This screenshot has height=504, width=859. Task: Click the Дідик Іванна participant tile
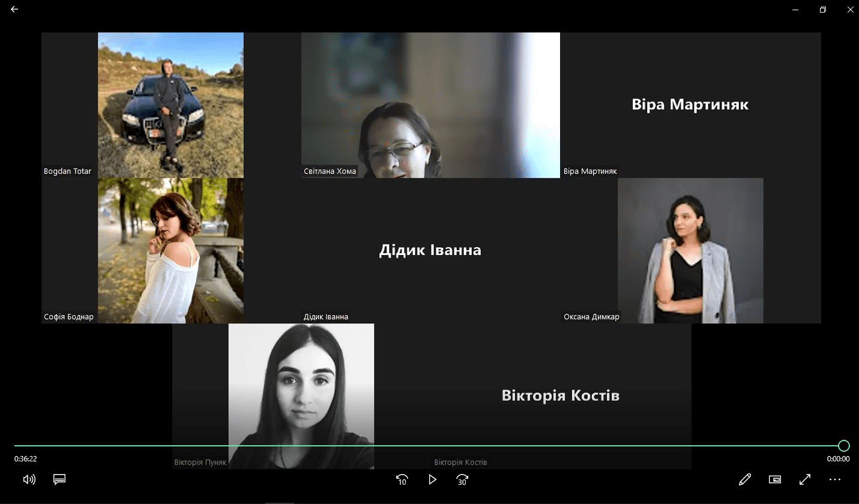(x=430, y=250)
